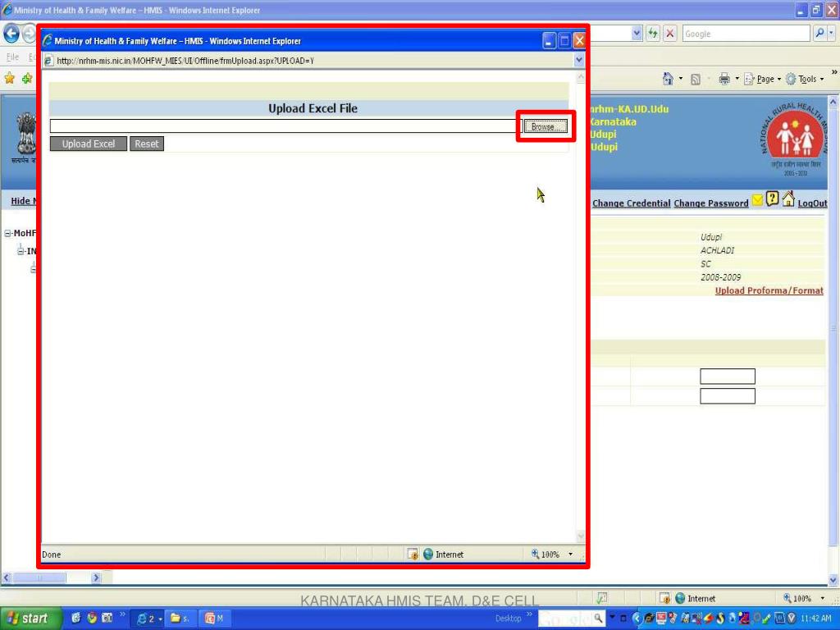840x630 pixels.
Task: Open the Home button dropdown arrow
Action: click(x=681, y=79)
